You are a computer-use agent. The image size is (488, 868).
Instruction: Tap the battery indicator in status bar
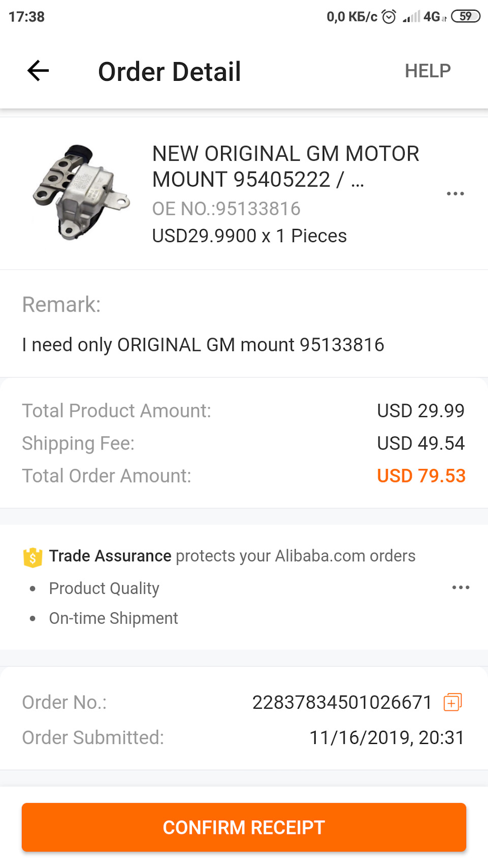tap(465, 16)
